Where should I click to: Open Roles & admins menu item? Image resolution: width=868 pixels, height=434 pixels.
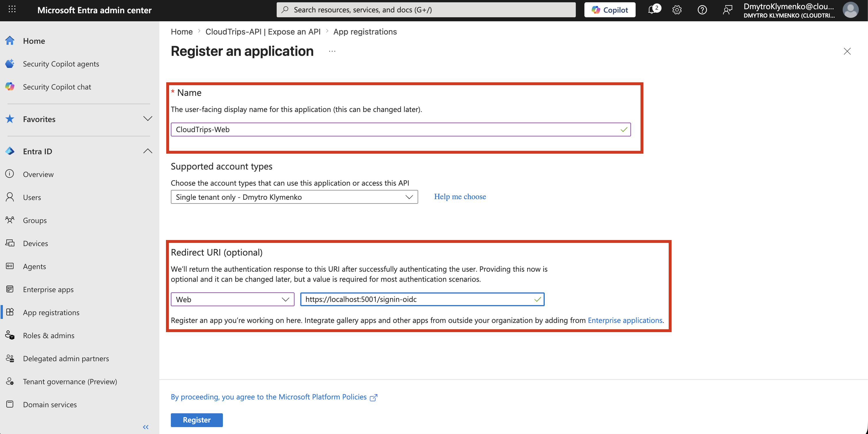49,336
